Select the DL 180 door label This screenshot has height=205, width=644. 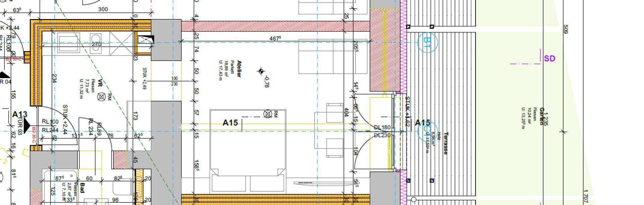click(382, 127)
